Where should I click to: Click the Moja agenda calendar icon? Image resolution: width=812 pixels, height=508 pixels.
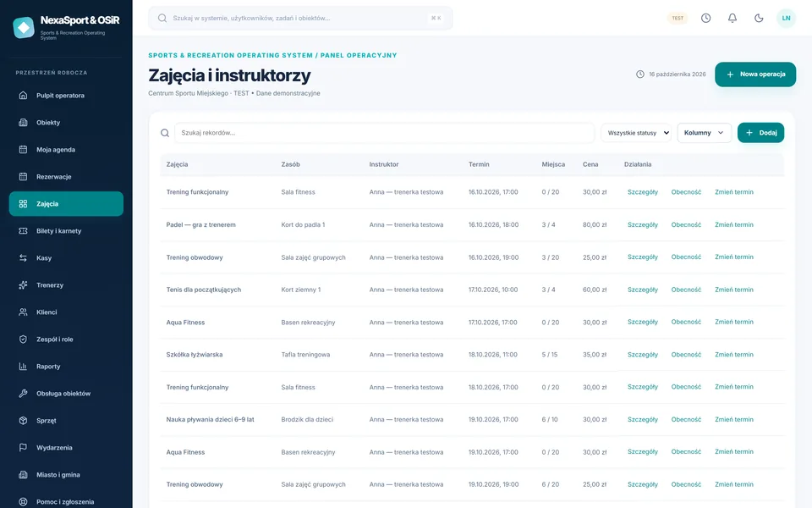coord(24,149)
